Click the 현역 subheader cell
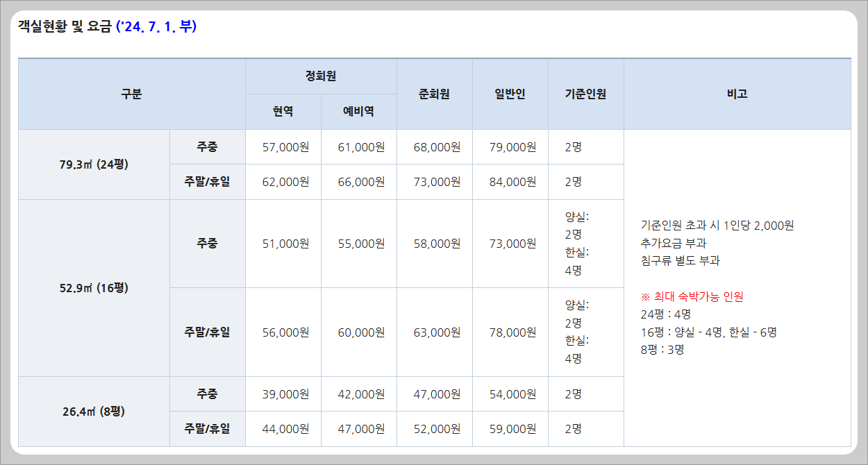 283,111
